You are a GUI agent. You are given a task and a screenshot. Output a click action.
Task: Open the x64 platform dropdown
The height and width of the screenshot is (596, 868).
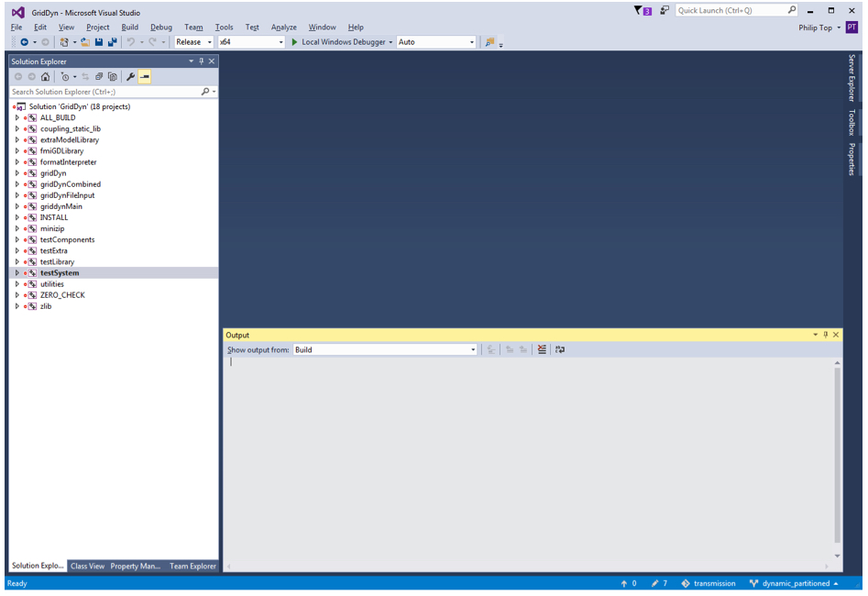[x=251, y=42]
